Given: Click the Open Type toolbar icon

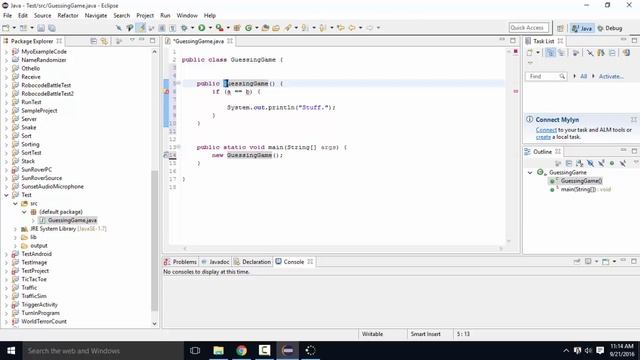Looking at the screenshot, I should pos(265,28).
